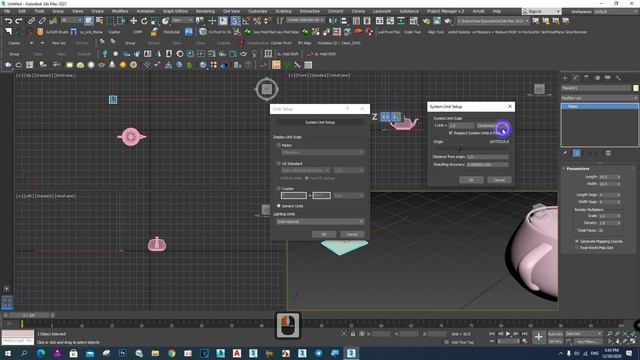Open the Create tab plus icon in command panel
The image size is (640, 360).
[x=565, y=78]
